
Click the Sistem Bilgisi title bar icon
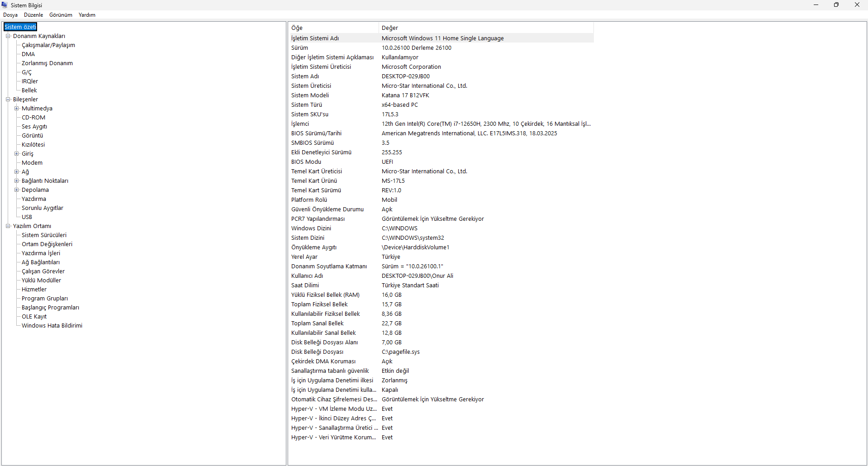[x=5, y=5]
